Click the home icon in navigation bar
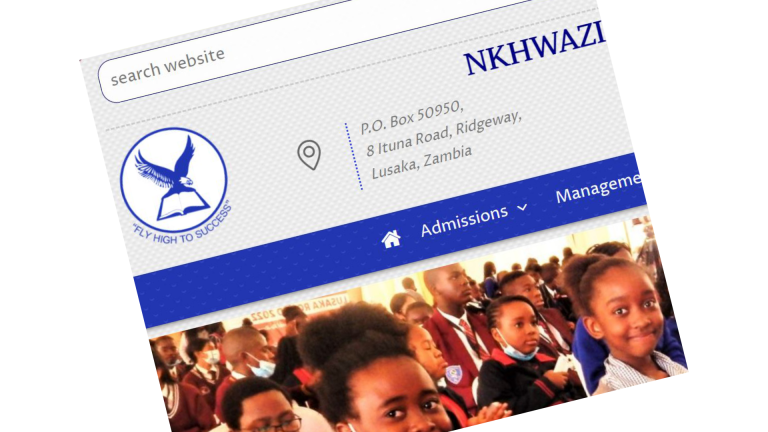The width and height of the screenshot is (768, 432). click(391, 239)
